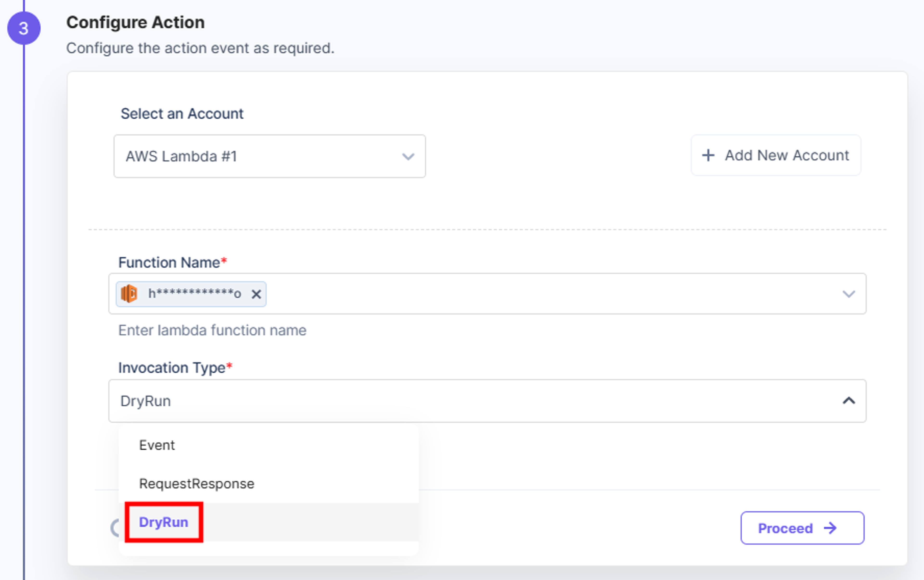Choose RequestResponse invocation type

(x=269, y=484)
